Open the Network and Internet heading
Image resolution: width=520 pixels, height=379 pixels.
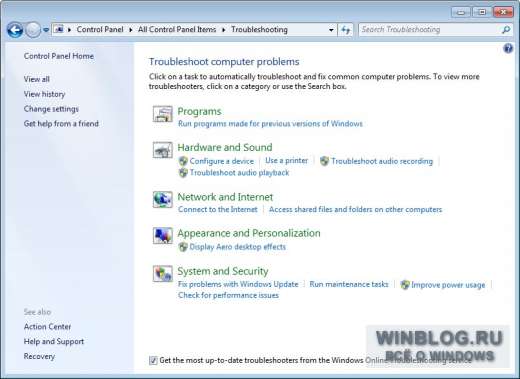point(225,197)
